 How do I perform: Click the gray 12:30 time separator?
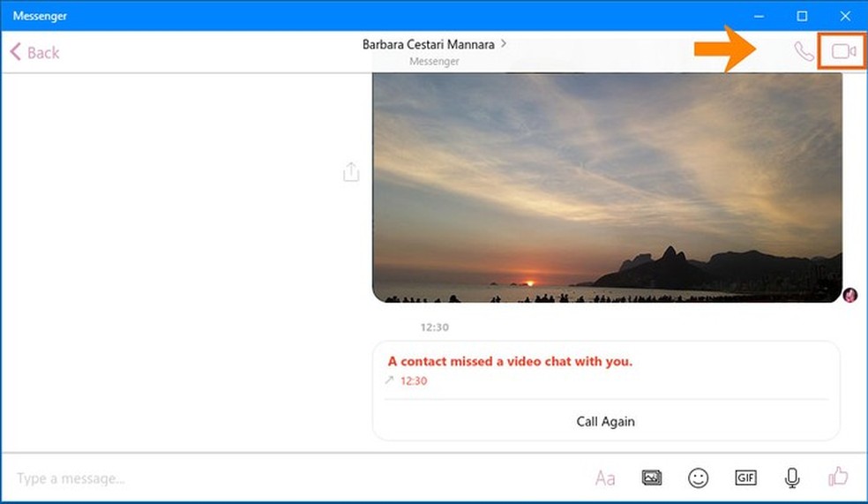435,327
